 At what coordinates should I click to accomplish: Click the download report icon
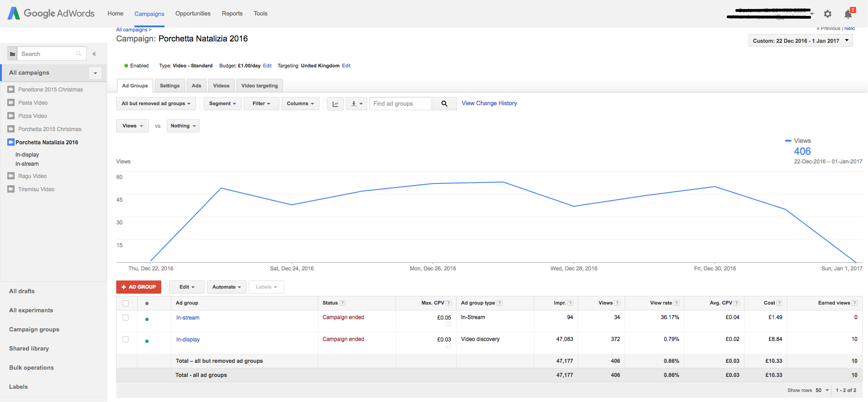click(356, 104)
